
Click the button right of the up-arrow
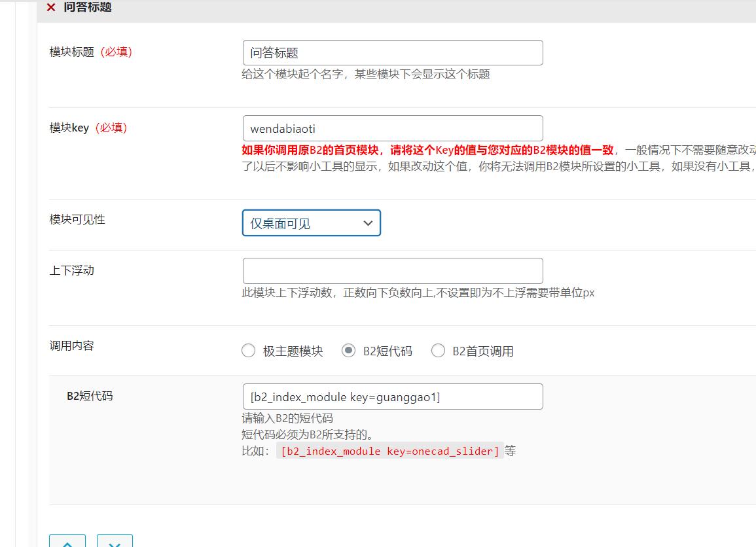(115, 541)
